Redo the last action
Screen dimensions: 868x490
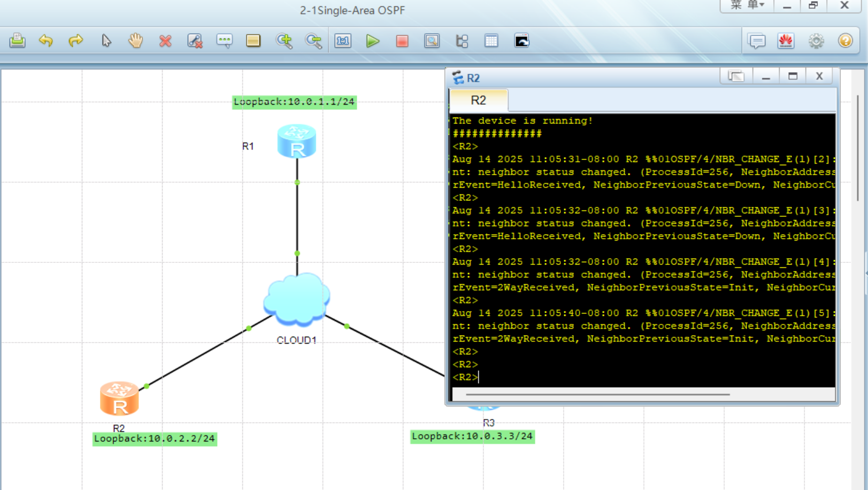coord(75,41)
